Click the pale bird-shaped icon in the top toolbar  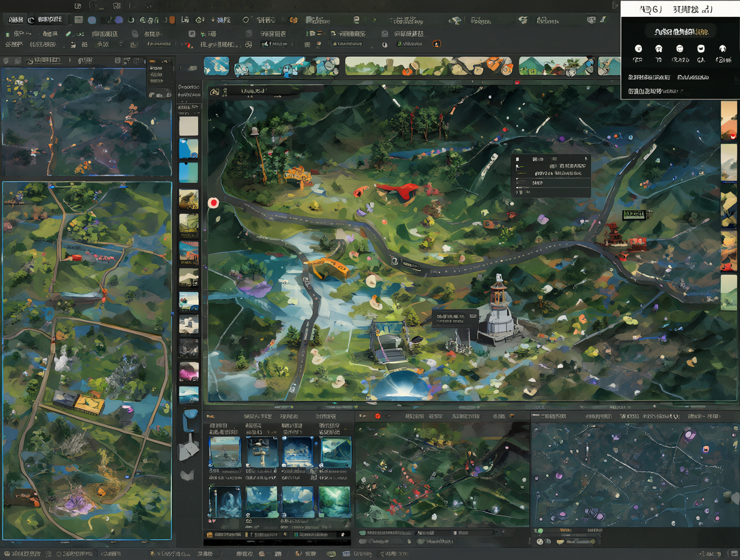[x=456, y=20]
